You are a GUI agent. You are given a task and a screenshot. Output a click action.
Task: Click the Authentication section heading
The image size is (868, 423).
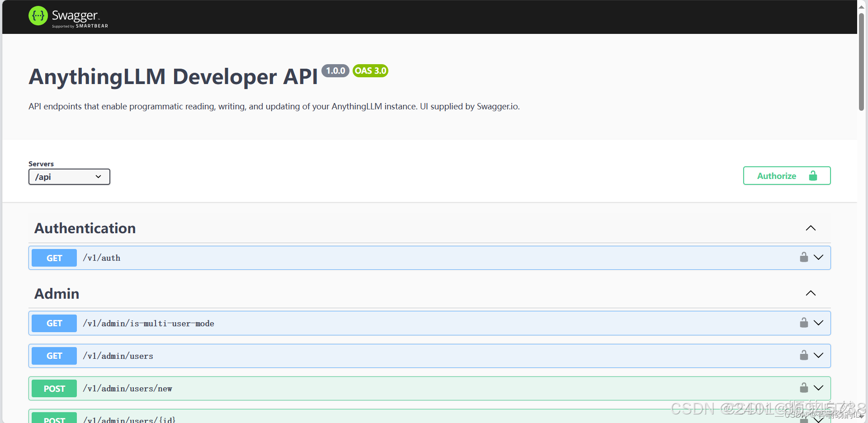click(x=85, y=228)
